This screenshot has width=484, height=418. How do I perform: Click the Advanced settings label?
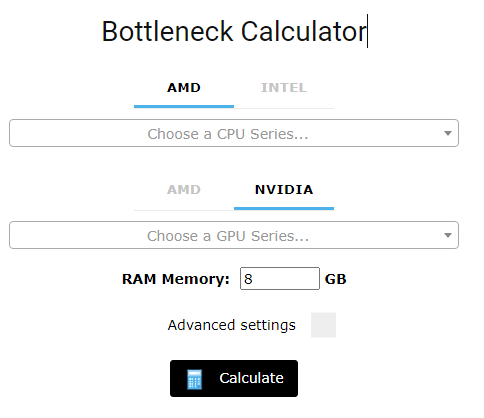(x=232, y=325)
